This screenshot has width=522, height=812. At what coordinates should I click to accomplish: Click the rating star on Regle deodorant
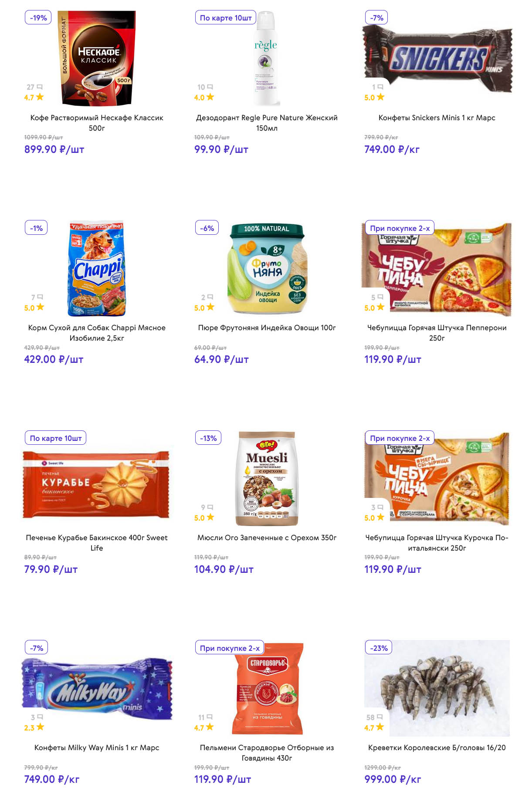[210, 97]
